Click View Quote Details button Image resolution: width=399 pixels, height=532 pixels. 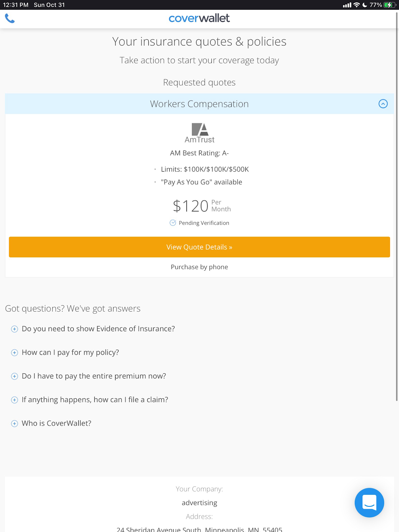(x=199, y=247)
